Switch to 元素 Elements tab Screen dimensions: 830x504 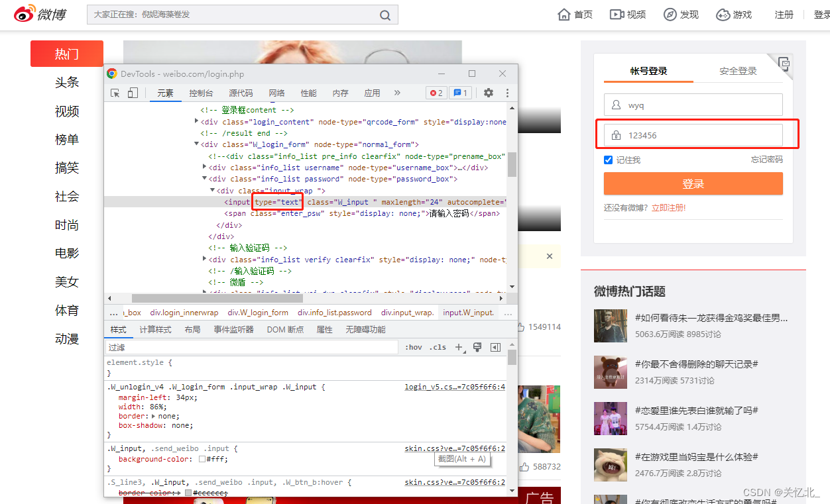(165, 93)
